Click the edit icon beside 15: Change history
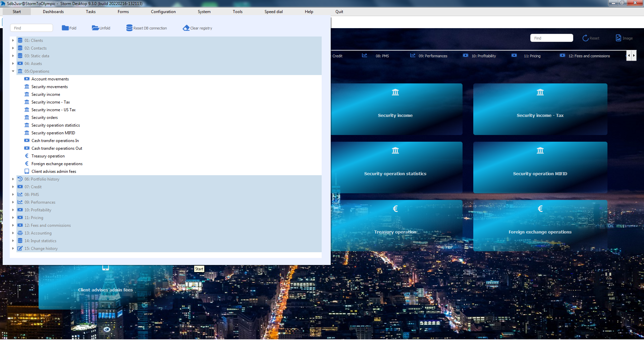This screenshot has height=340, width=644. pyautogui.click(x=20, y=248)
